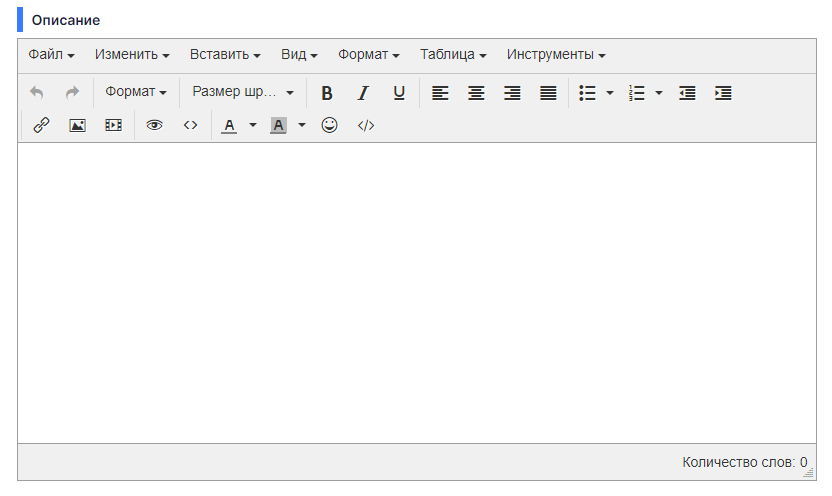Grab the editor resize handle corner
This screenshot has height=496, width=832.
click(x=810, y=474)
